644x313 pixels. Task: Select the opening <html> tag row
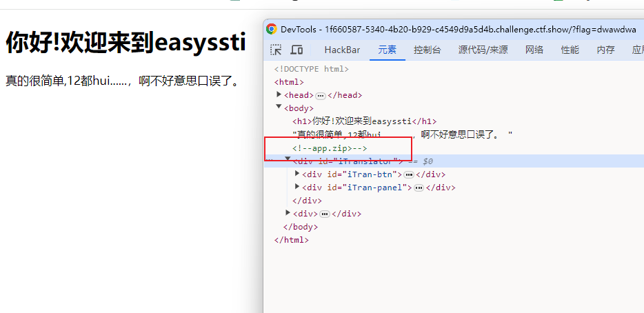click(289, 82)
